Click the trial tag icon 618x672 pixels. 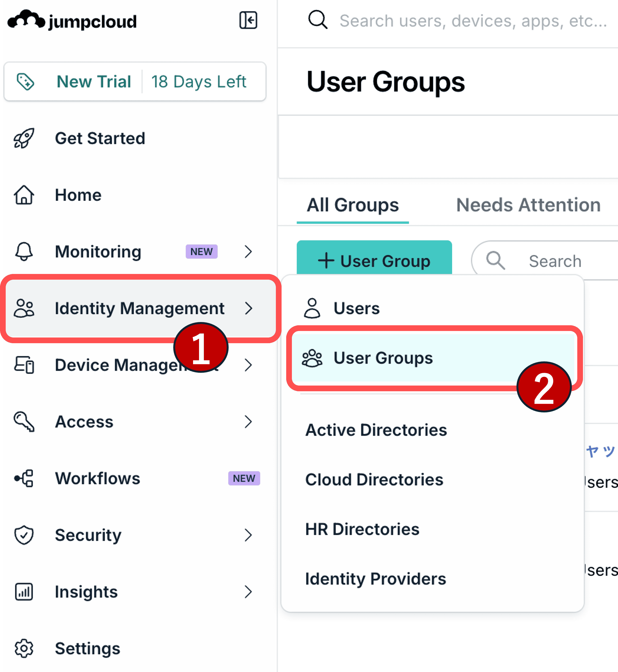26,81
